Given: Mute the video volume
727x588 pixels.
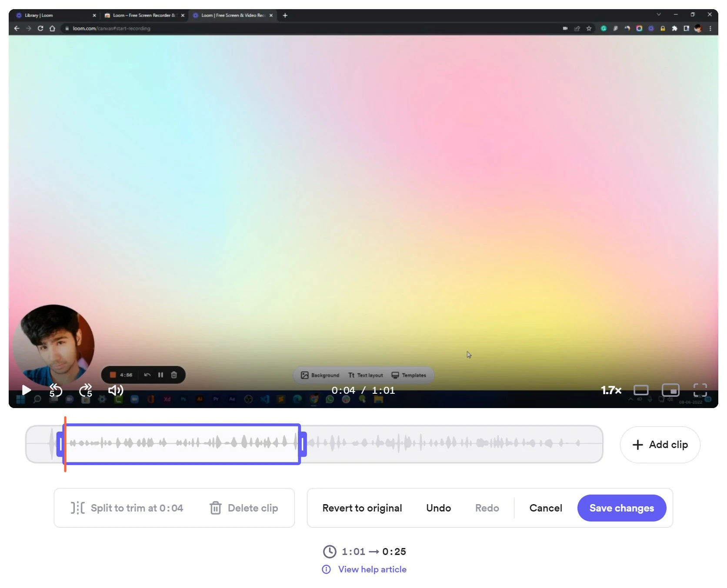Looking at the screenshot, I should (x=116, y=390).
